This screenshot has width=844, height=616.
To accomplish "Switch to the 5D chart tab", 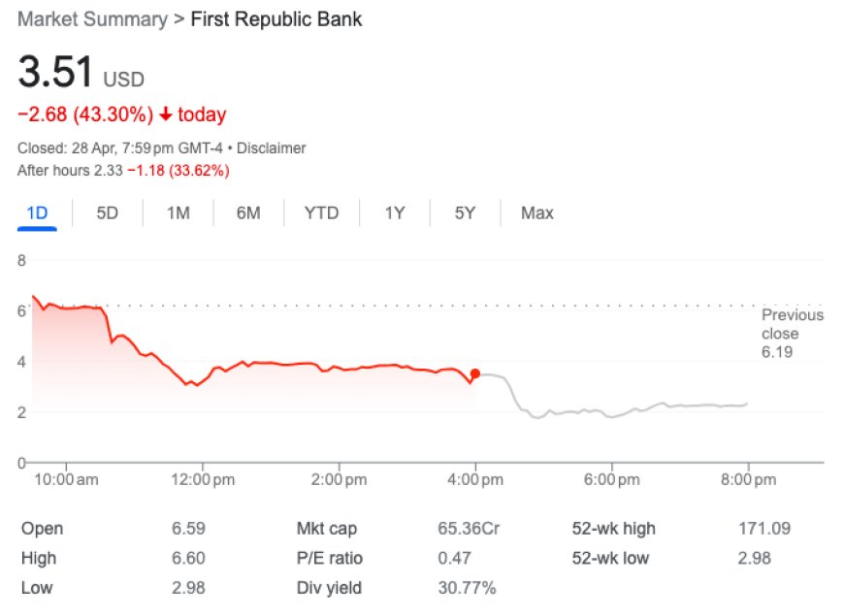I will click(107, 212).
